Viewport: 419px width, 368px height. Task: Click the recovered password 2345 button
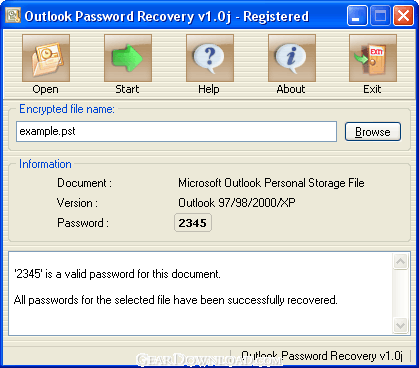(x=193, y=223)
